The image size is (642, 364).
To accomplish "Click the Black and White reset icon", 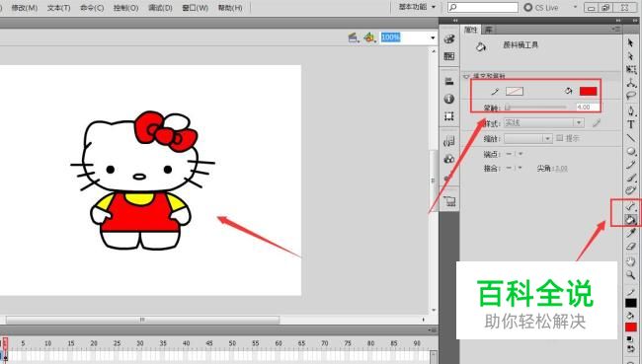I will (x=631, y=339).
